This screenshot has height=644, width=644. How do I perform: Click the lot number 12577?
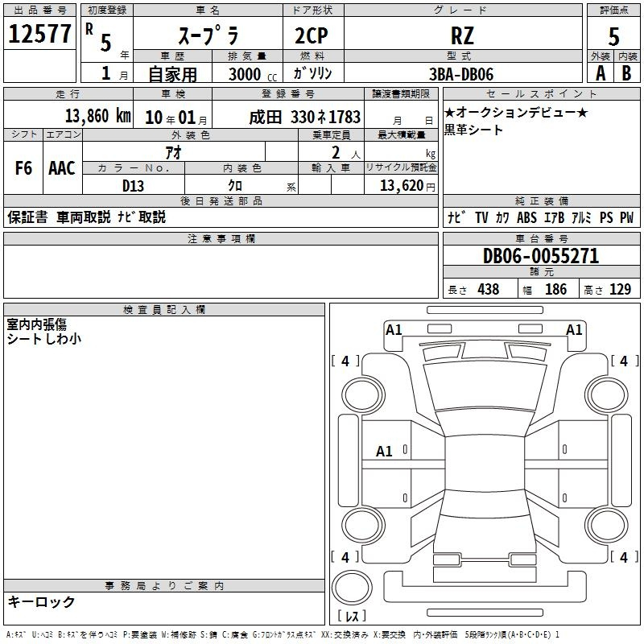[x=39, y=34]
